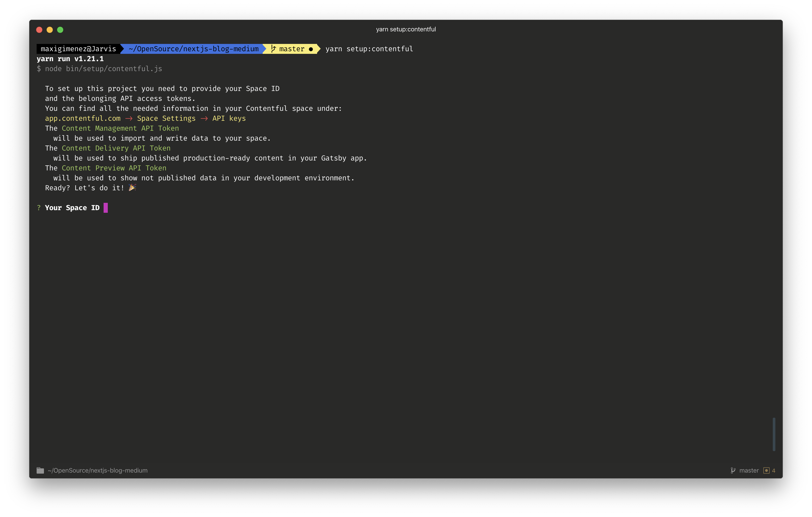Click the green question mark prompt symbol

(39, 208)
